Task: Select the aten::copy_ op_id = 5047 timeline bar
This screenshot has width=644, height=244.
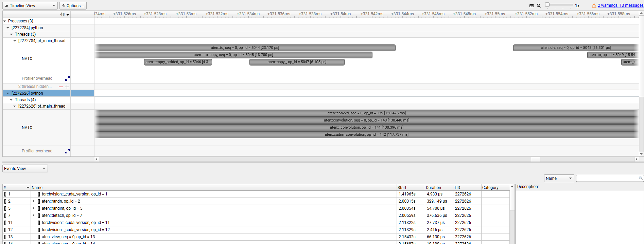Action: (297, 62)
